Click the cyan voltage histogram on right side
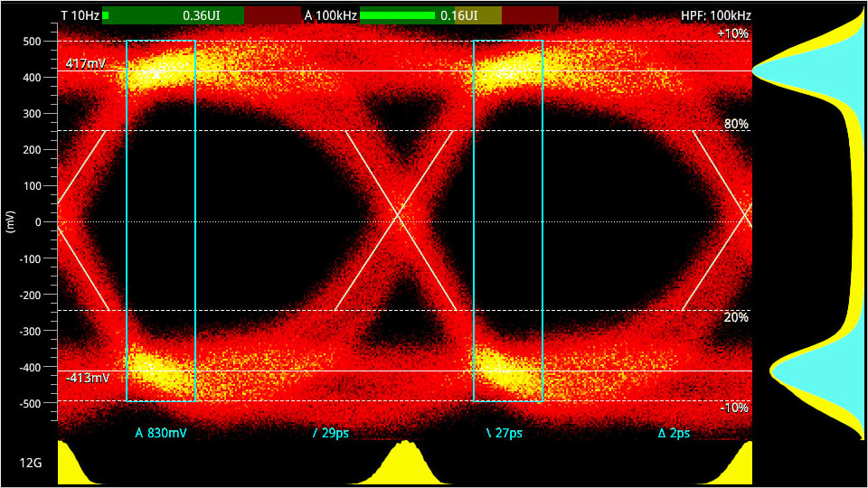This screenshot has height=488, width=868. [x=814, y=221]
